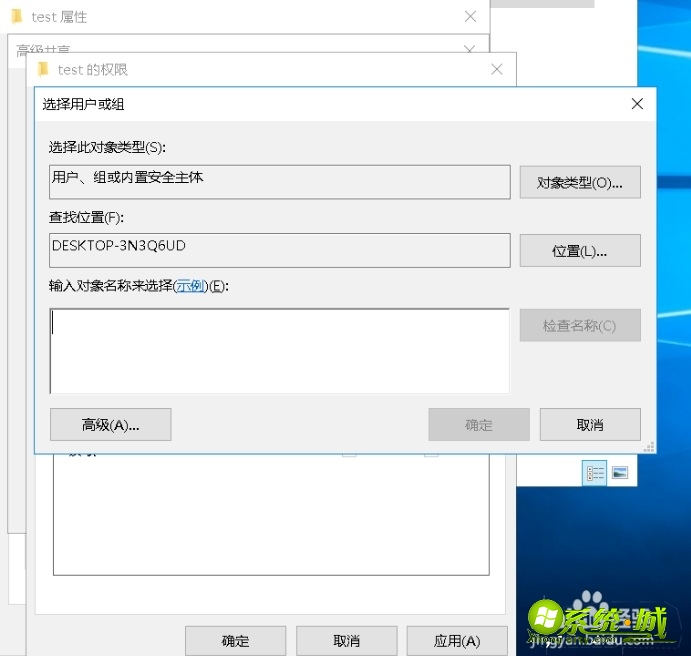Click the DESKTOP-3N3Q6UD location field
This screenshot has height=656, width=691.
tap(280, 250)
